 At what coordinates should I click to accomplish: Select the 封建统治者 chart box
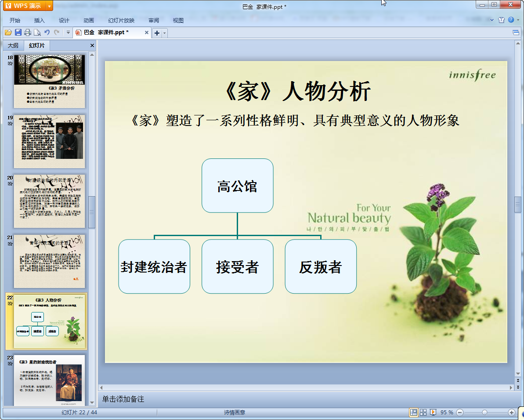[x=154, y=266]
